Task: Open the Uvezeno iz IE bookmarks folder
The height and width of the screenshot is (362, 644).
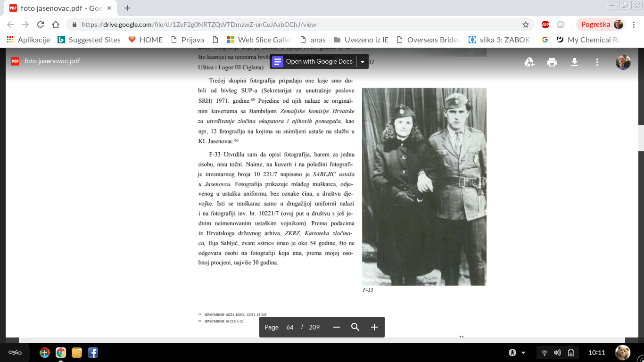Action: [x=361, y=40]
